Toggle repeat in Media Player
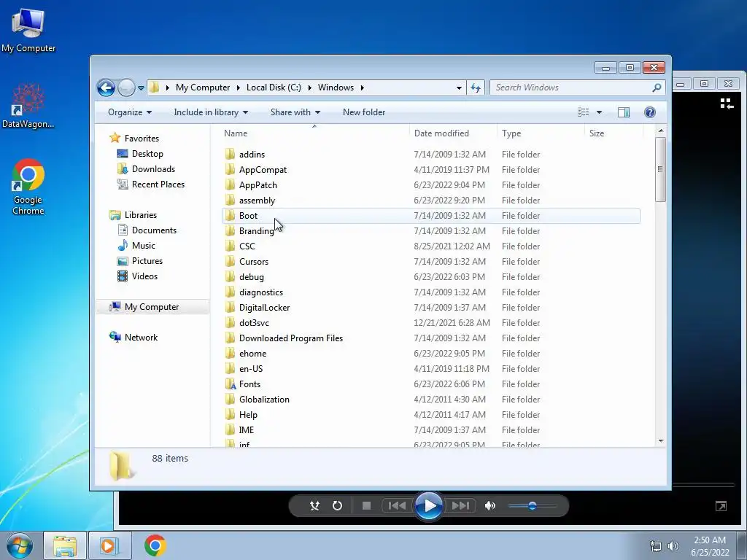The width and height of the screenshot is (747, 560). click(x=337, y=506)
